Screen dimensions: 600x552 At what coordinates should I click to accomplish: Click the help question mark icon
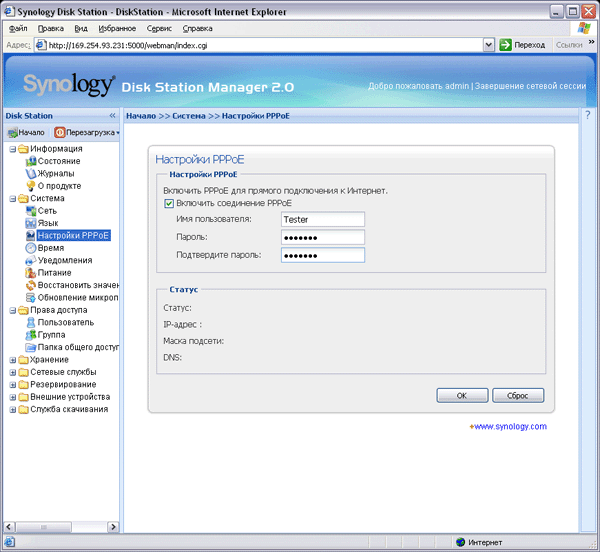pos(588,115)
